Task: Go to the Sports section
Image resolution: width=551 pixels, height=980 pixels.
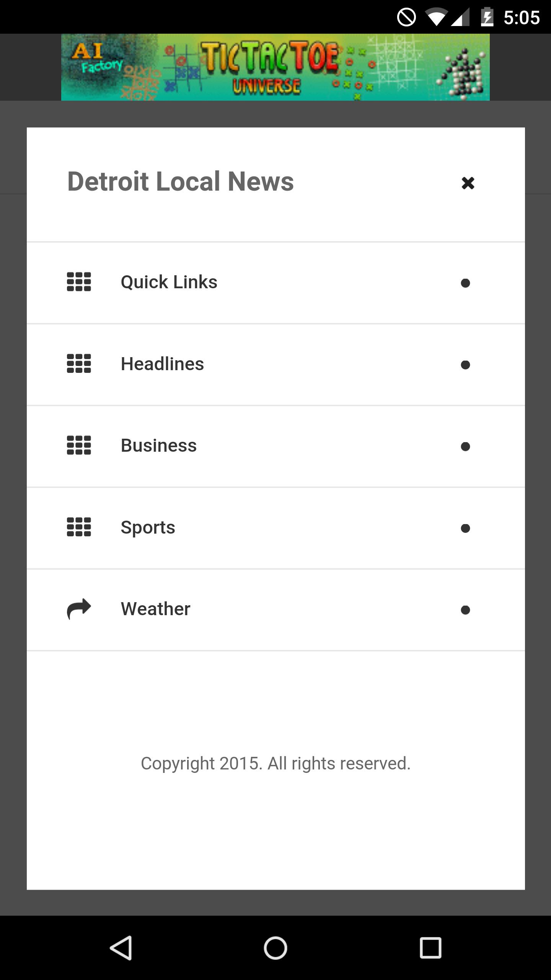Action: click(148, 528)
